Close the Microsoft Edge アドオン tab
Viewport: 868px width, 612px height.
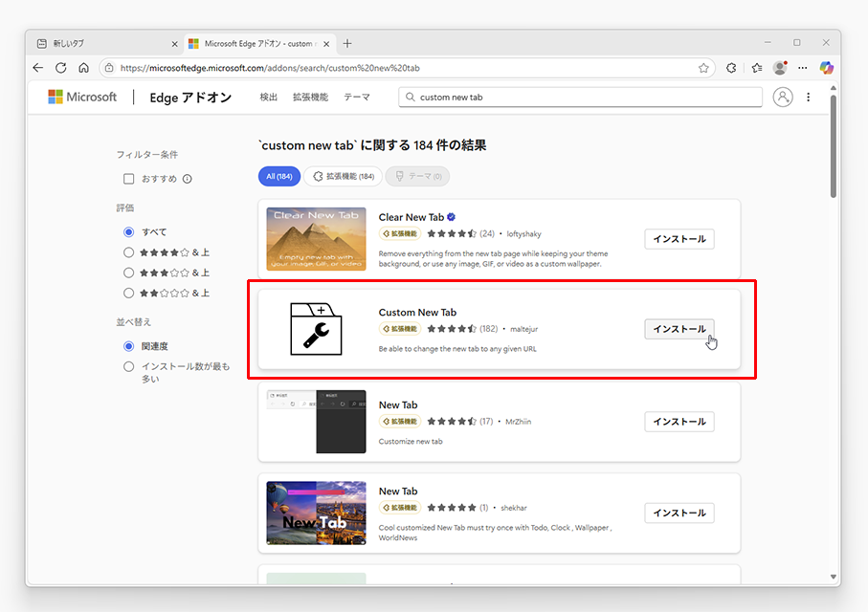326,44
